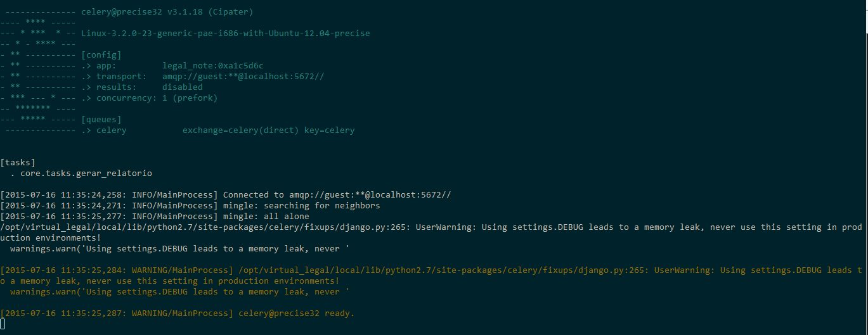The height and width of the screenshot is (335, 868).
Task: Select the [config] section header
Action: [101, 55]
